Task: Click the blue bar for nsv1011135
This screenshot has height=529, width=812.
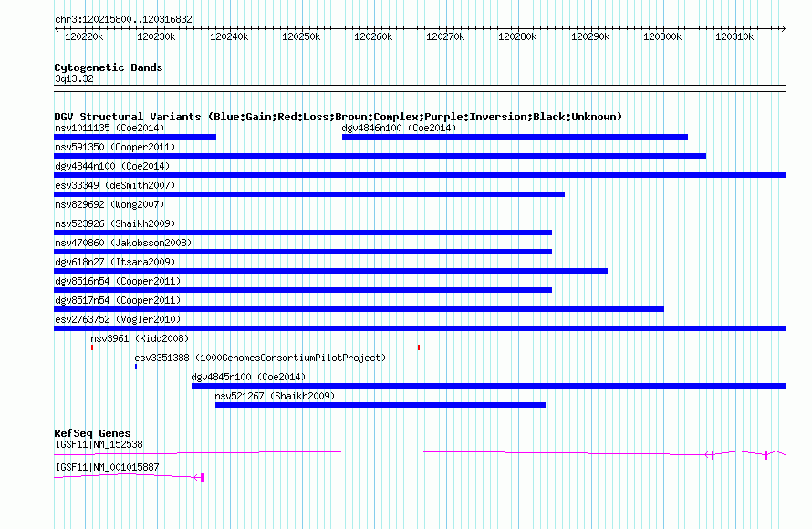Action: 135,137
